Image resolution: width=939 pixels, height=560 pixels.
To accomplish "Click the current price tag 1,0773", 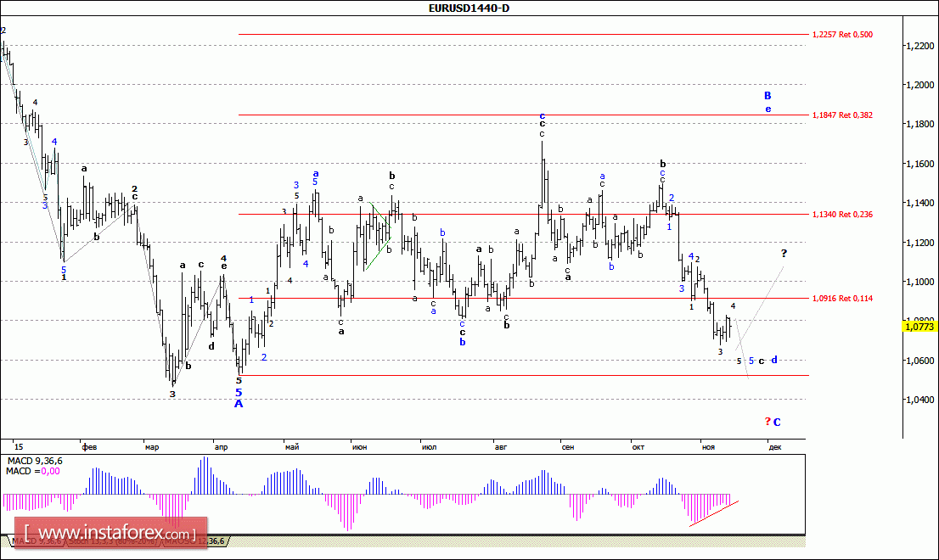I will point(920,326).
